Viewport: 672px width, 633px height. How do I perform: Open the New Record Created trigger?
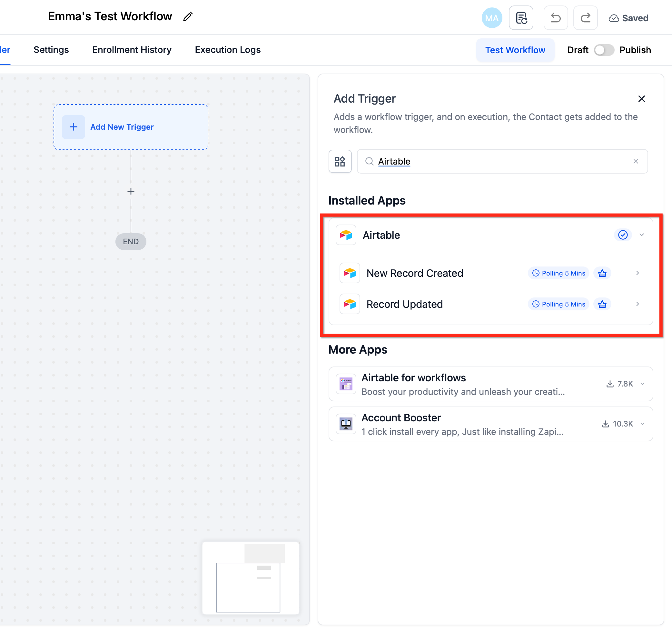tap(415, 273)
